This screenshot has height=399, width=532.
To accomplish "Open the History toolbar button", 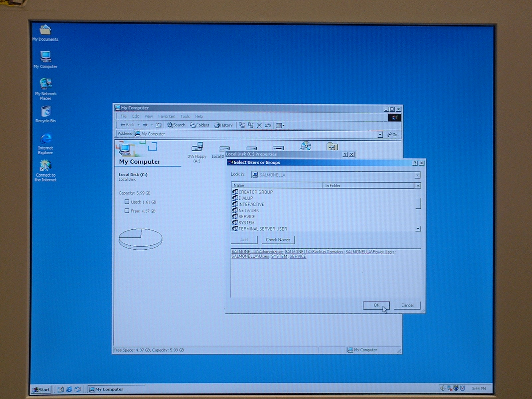I will pos(223,125).
